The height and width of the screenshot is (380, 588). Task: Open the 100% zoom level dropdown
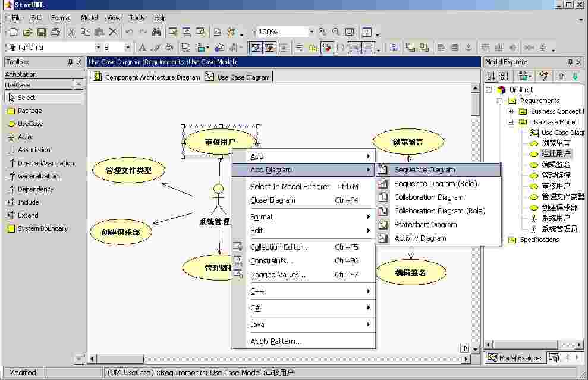tap(312, 32)
